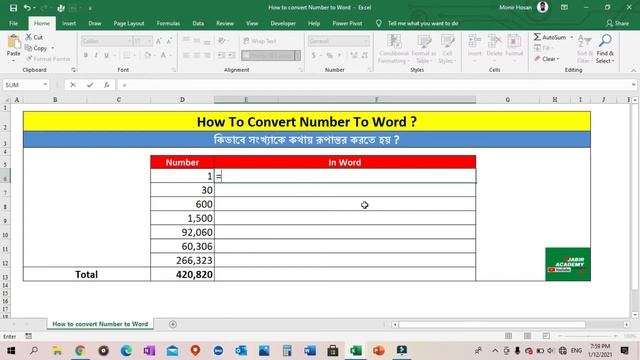Open the font name dropdown
The height and width of the screenshot is (360, 640).
click(129, 41)
